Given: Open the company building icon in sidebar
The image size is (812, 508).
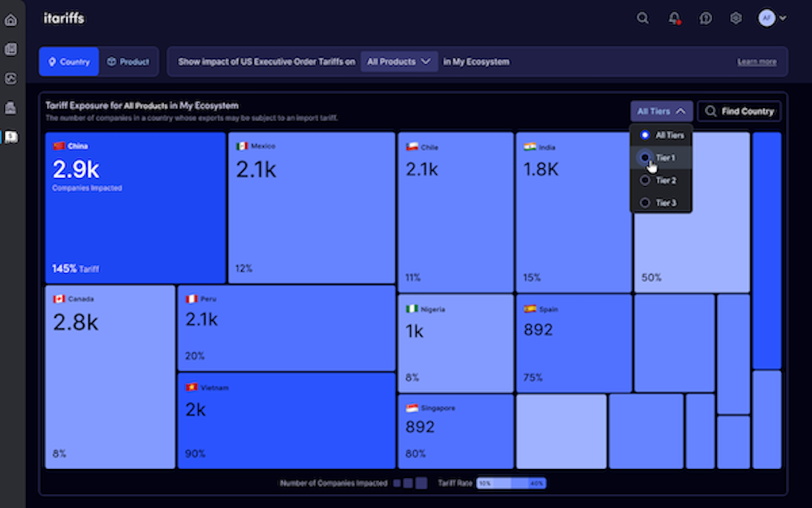Looking at the screenshot, I should tap(11, 107).
